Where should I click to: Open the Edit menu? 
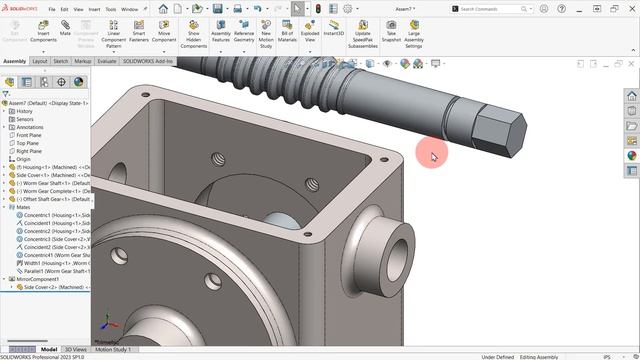coord(64,9)
